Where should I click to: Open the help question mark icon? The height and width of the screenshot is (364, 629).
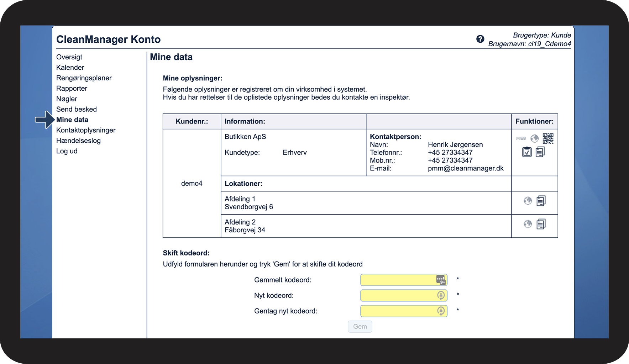480,39
